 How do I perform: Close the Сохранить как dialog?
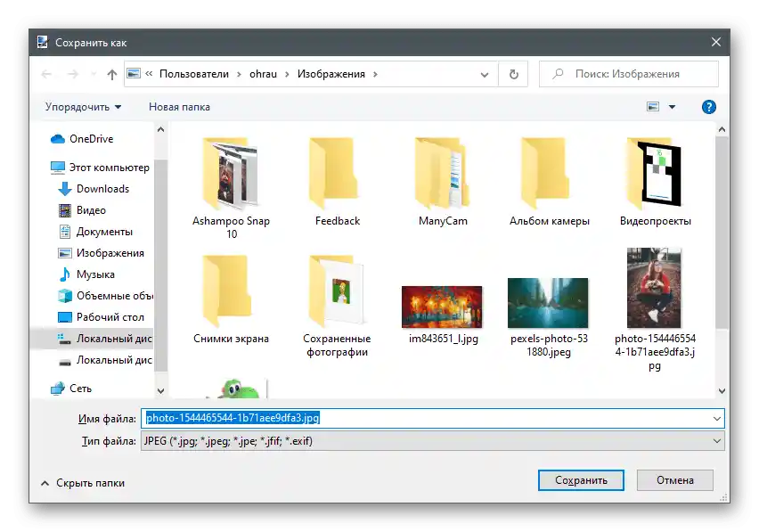(716, 42)
